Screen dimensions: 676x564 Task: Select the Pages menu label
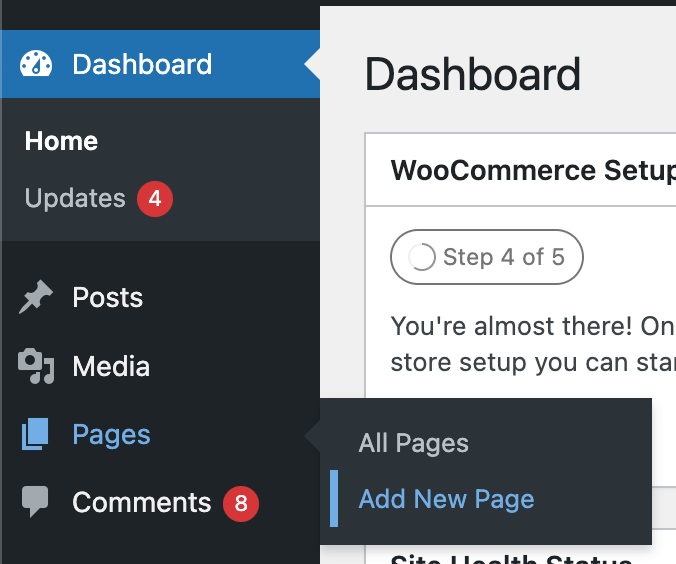pos(111,435)
